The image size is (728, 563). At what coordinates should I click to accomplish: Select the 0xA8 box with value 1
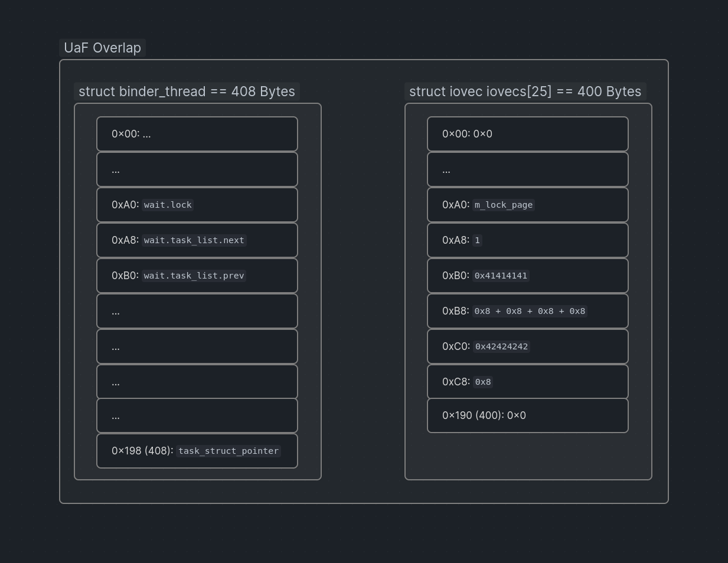pyautogui.click(x=528, y=240)
